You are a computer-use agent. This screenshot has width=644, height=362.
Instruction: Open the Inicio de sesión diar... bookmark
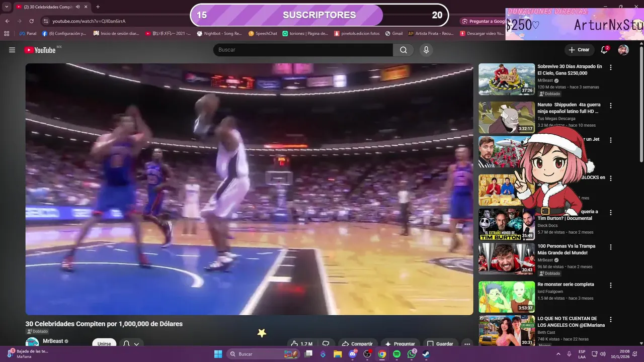(116, 34)
